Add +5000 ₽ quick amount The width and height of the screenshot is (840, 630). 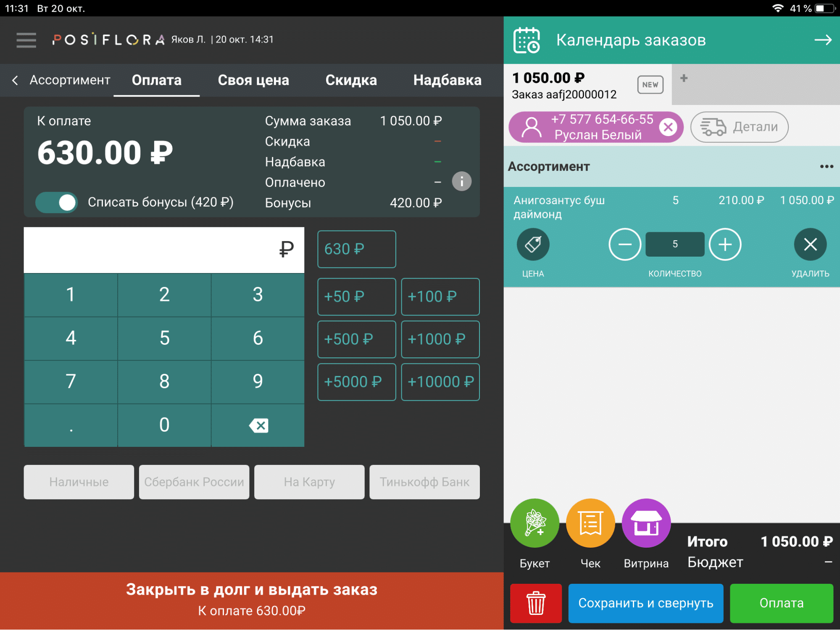[x=356, y=382]
